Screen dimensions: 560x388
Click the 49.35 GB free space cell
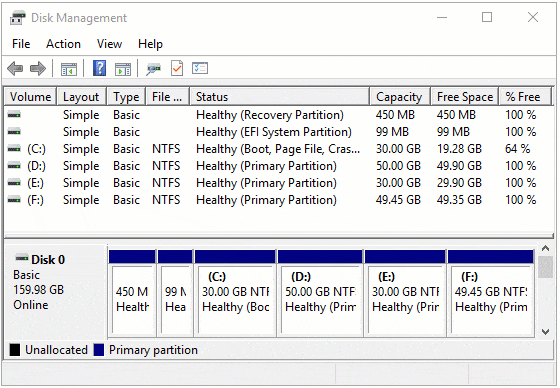459,200
